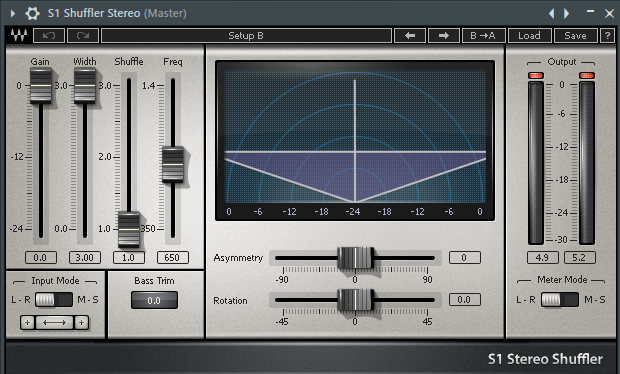The height and width of the screenshot is (374, 620).
Task: Open help with the question mark button
Action: click(x=607, y=36)
